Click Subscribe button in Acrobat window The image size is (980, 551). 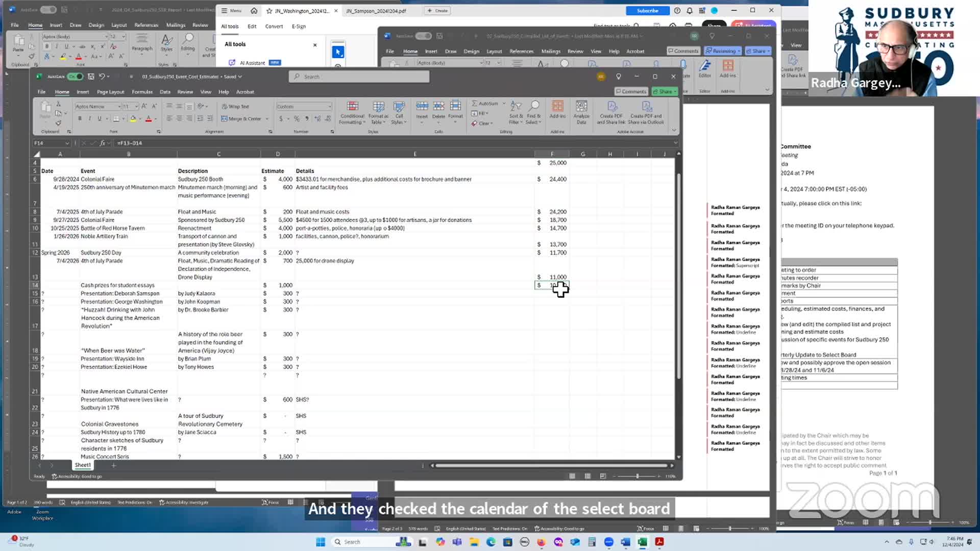647,11
